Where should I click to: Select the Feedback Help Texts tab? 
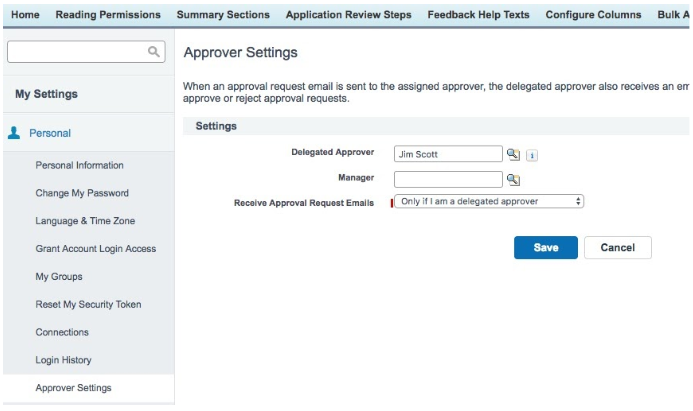point(478,15)
